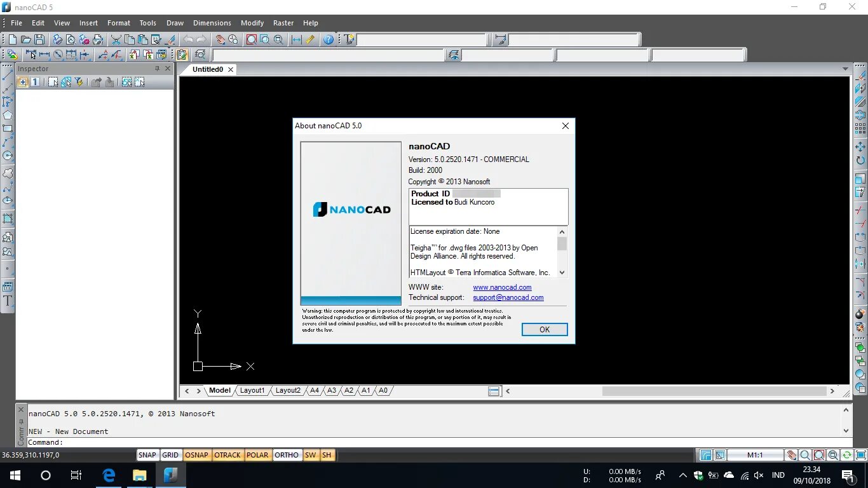
Task: Toggle OSNAP mode in status bar
Action: [197, 455]
